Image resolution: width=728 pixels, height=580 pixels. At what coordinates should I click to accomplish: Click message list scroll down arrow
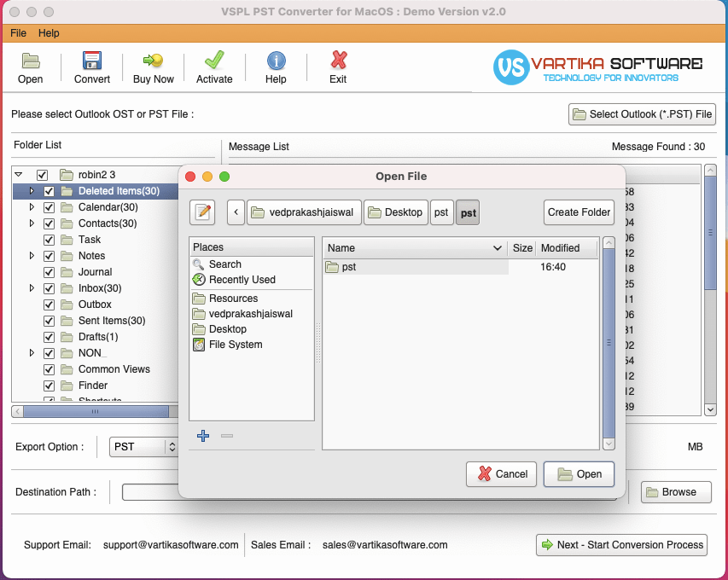[x=710, y=409]
